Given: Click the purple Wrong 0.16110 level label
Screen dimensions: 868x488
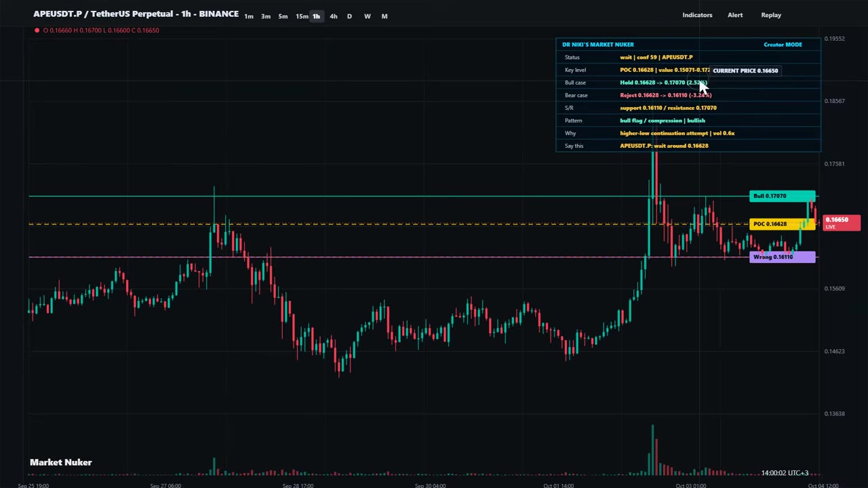Looking at the screenshot, I should (783, 257).
